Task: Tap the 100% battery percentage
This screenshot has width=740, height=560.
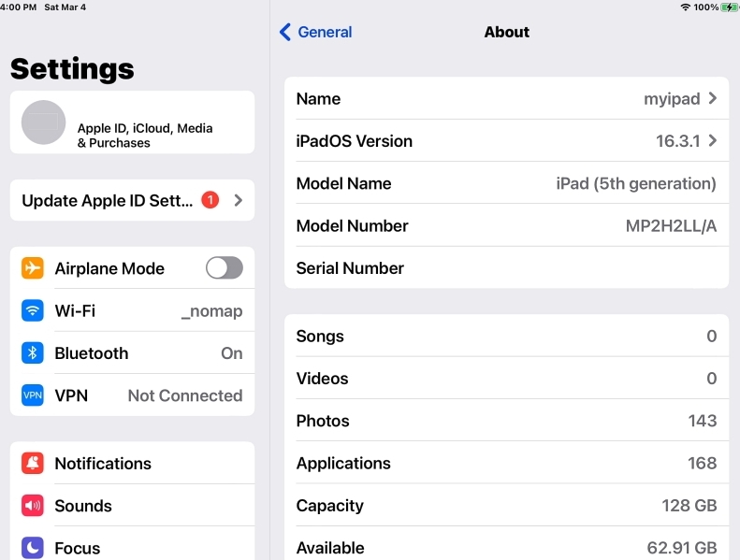Action: tap(706, 7)
